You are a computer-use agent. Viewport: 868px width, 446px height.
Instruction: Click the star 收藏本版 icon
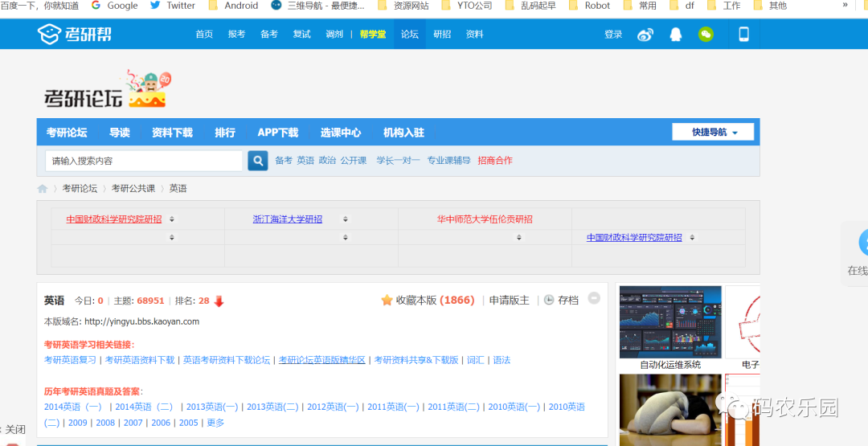[x=387, y=300]
